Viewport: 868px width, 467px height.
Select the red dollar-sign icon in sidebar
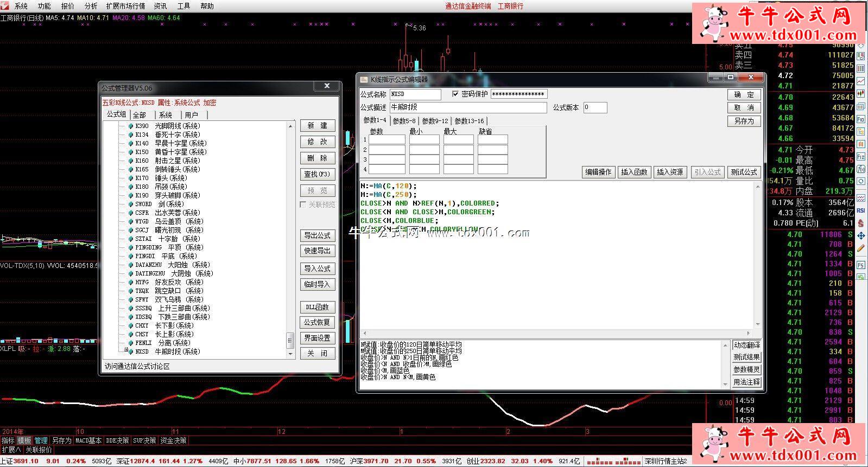click(x=861, y=222)
